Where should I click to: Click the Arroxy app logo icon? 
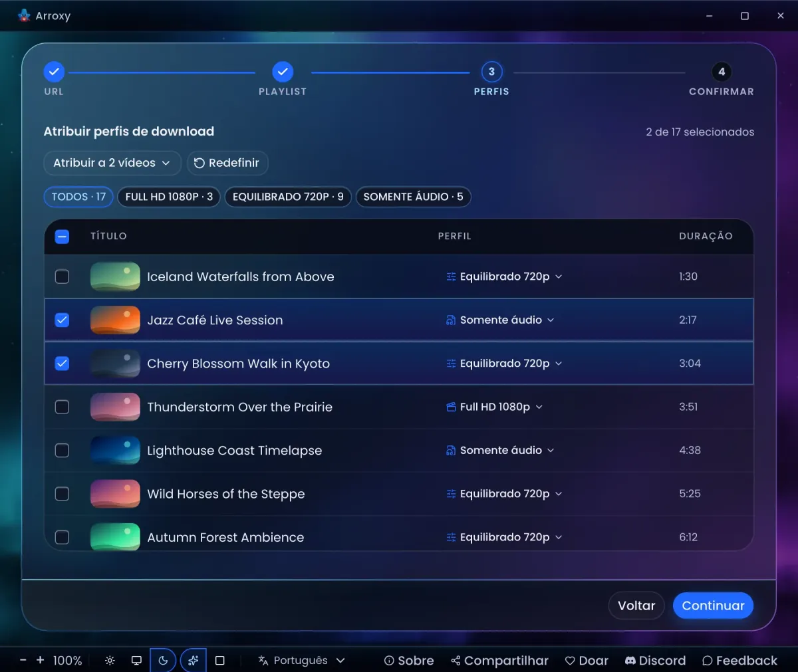pos(24,15)
